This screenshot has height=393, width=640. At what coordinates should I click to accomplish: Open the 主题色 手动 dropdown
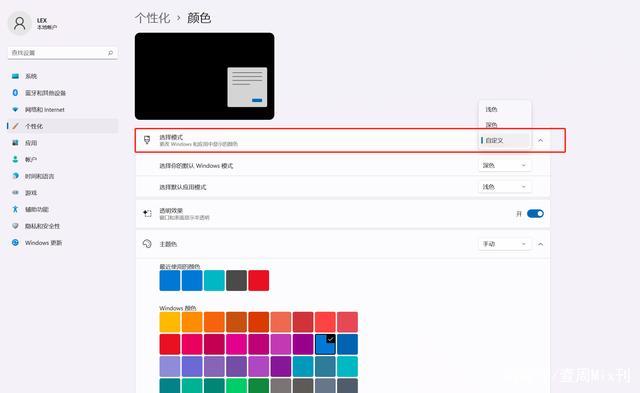coord(504,244)
